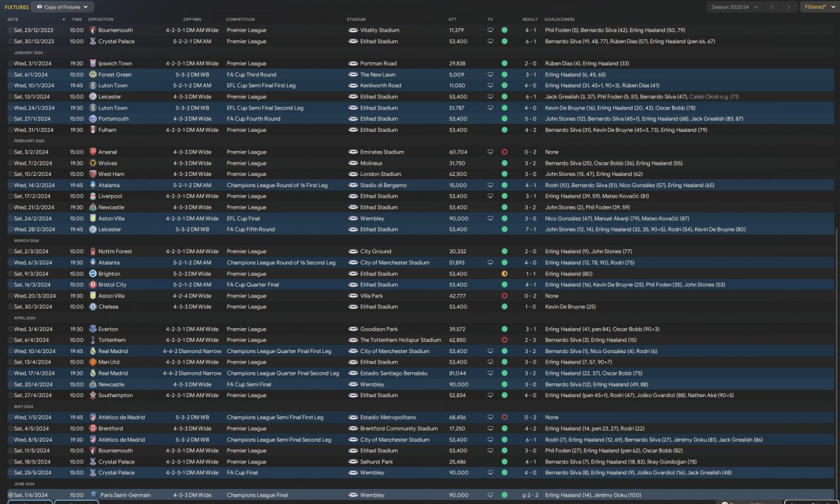Click the TV icon on the Forest Green fixture

[490, 75]
